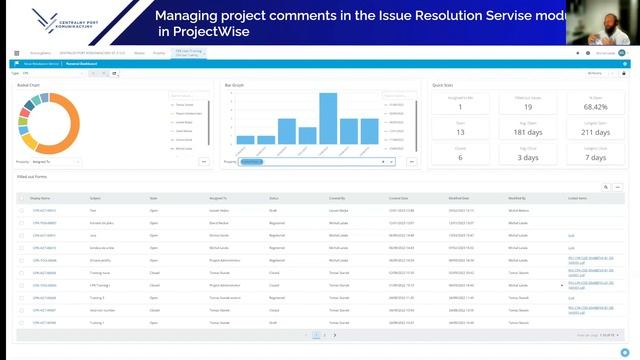The image size is (640, 360).
Task: Open the chat bubble at bottom right
Action: tap(624, 352)
